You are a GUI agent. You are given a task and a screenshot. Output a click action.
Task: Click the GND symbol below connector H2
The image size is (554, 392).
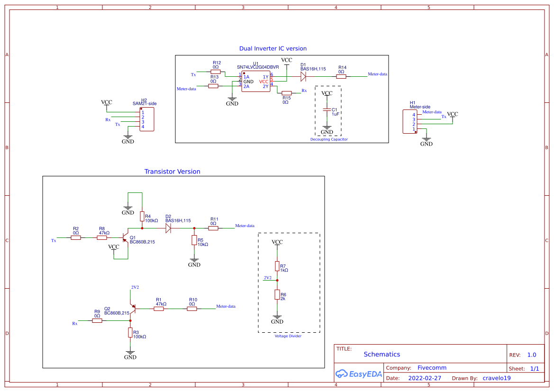tap(127, 137)
